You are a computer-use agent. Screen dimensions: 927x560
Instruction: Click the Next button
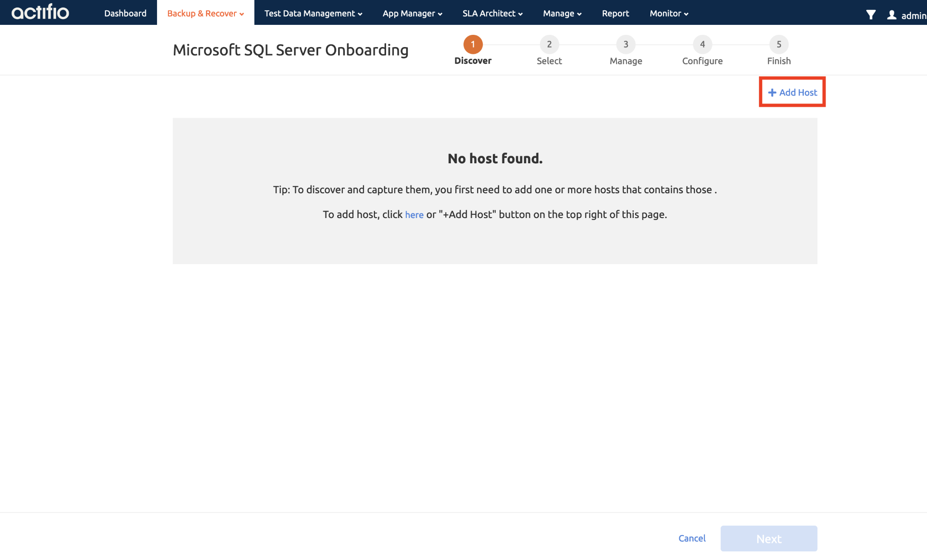click(x=769, y=538)
